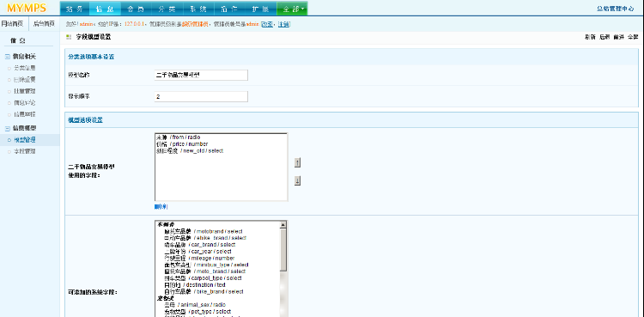Collapse the first sidebar group via minus icon
This screenshot has height=317, width=644.
pos(7,57)
